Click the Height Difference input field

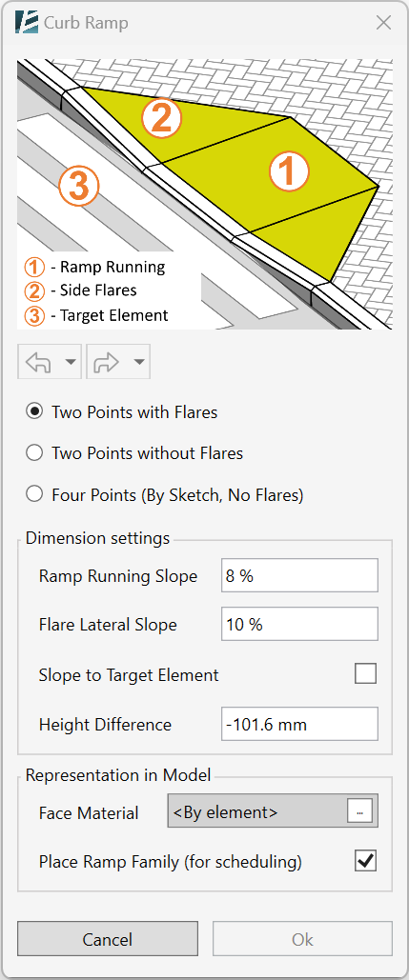pyautogui.click(x=299, y=724)
